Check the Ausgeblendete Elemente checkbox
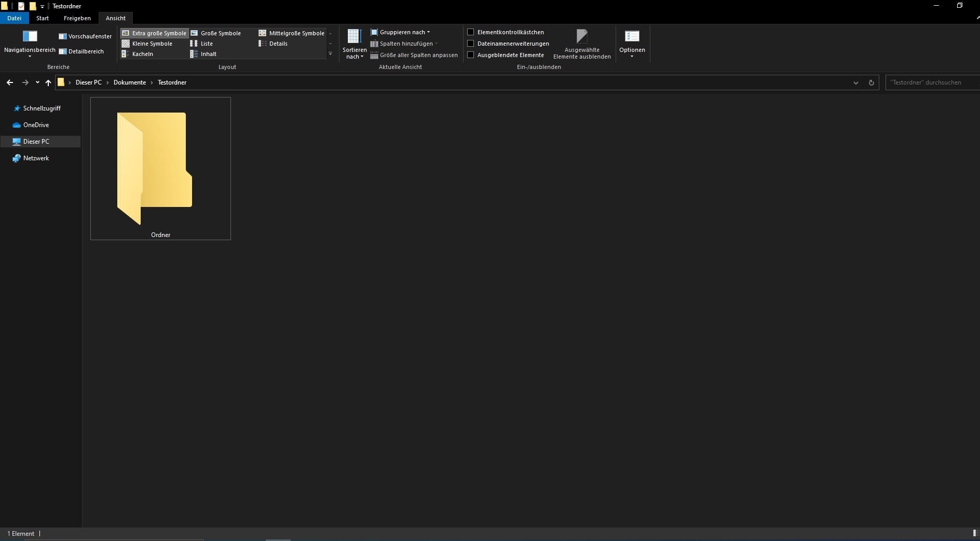Viewport: 980px width, 541px height. pyautogui.click(x=471, y=55)
